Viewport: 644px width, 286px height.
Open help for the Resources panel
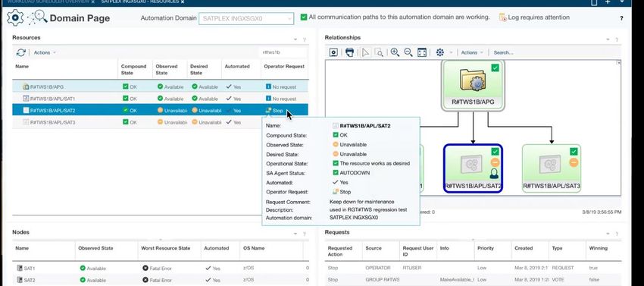coord(305,40)
